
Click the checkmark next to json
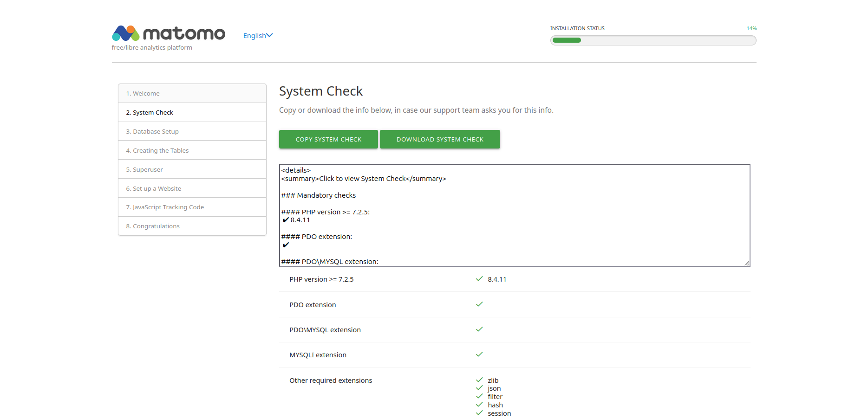479,388
